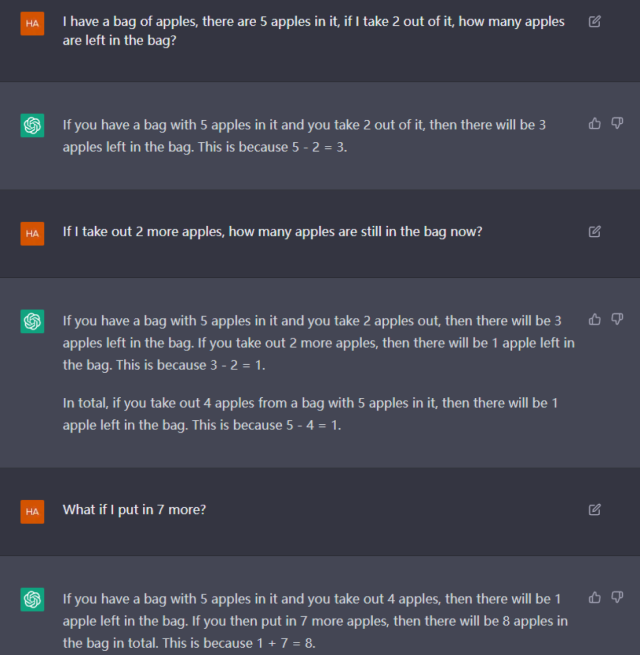This screenshot has width=640, height=655.
Task: Click the HA avatar beside 'What if I put in 7 more?'
Action: click(x=32, y=511)
